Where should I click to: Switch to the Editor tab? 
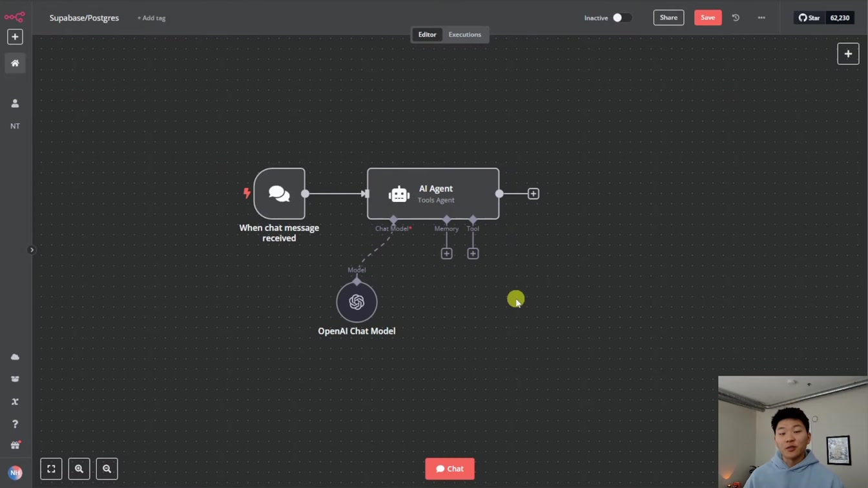point(427,34)
